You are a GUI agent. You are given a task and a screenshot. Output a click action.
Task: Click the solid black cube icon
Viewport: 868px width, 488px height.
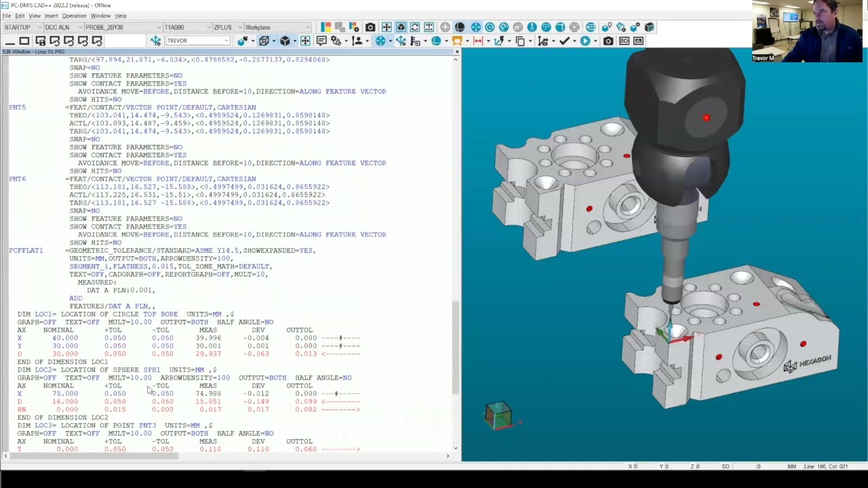click(x=285, y=41)
